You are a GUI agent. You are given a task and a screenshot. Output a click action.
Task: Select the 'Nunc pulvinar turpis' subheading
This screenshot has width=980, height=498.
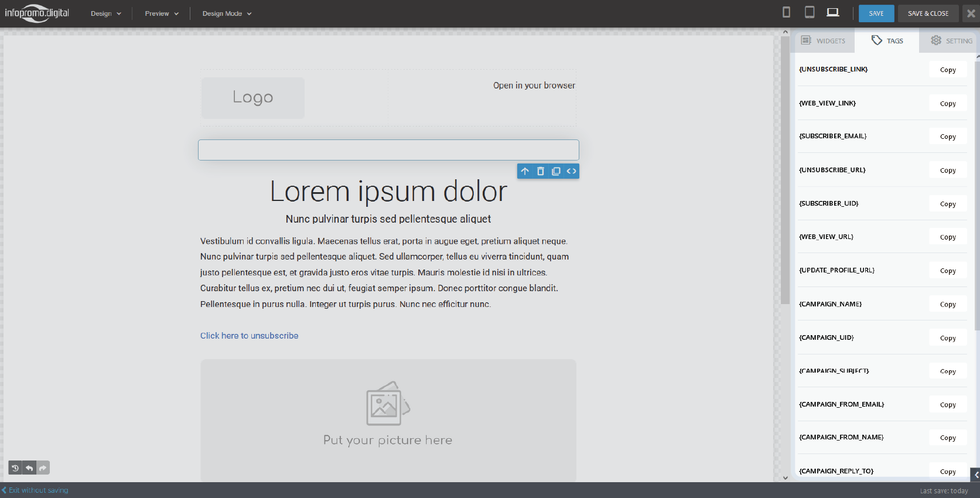coord(388,219)
